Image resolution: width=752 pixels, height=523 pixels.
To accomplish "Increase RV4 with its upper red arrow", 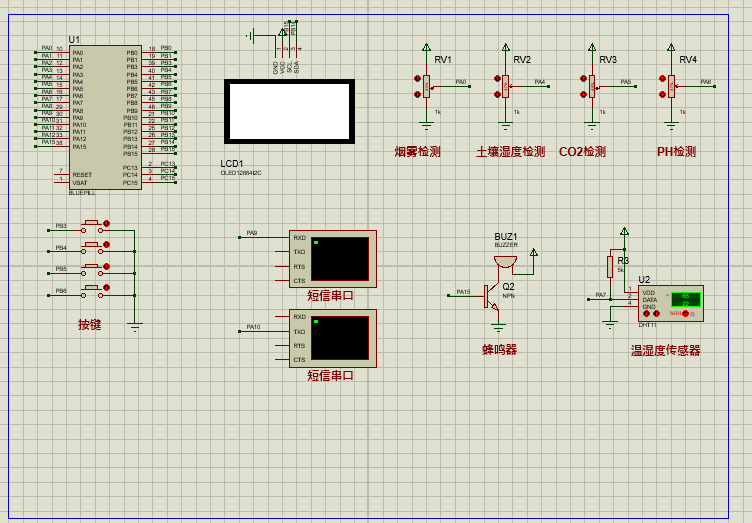I will (662, 79).
